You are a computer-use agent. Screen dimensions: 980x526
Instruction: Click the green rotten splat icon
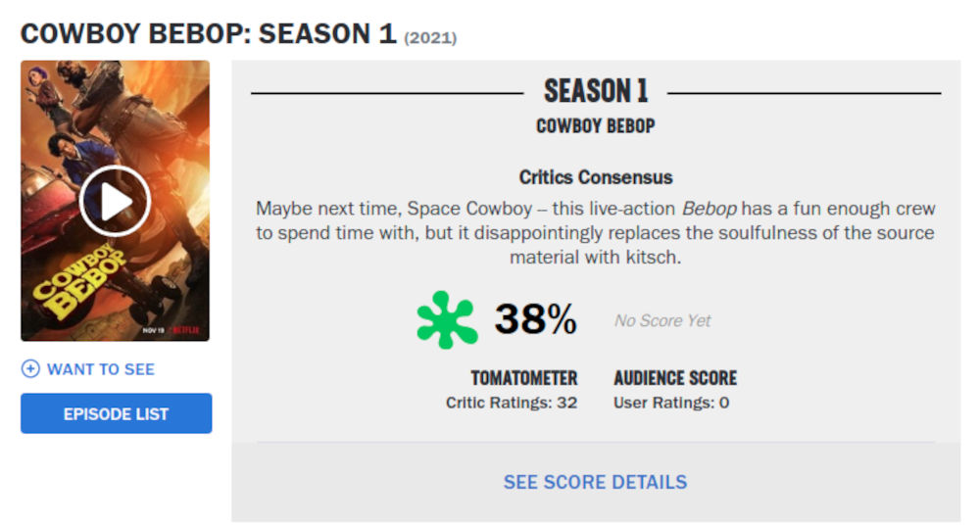pyautogui.click(x=447, y=319)
